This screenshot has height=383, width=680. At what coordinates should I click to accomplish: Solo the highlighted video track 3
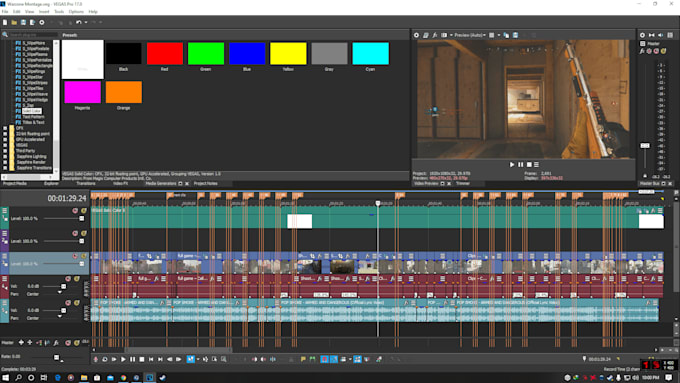(x=84, y=256)
